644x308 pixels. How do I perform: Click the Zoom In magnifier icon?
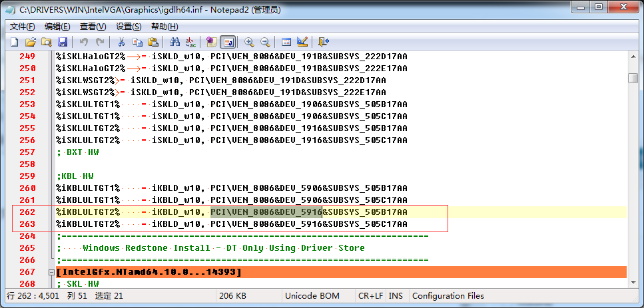(249, 42)
